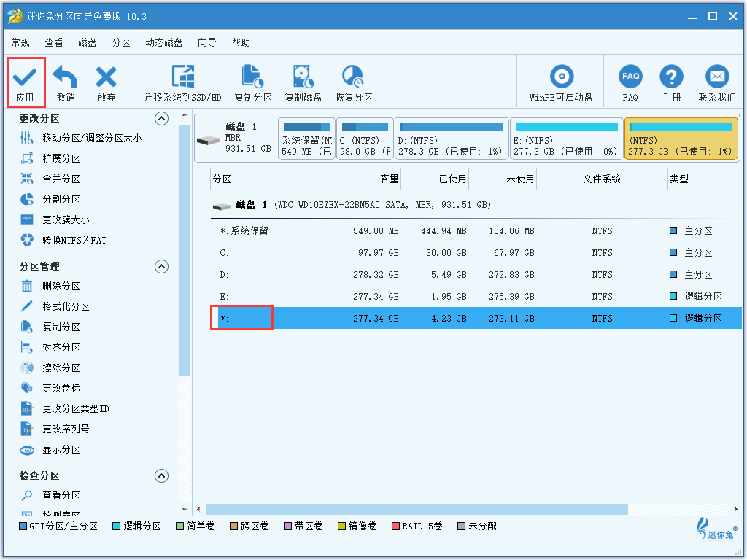Sort by 文件系统 column header
This screenshot has width=747, height=560.
tap(602, 179)
